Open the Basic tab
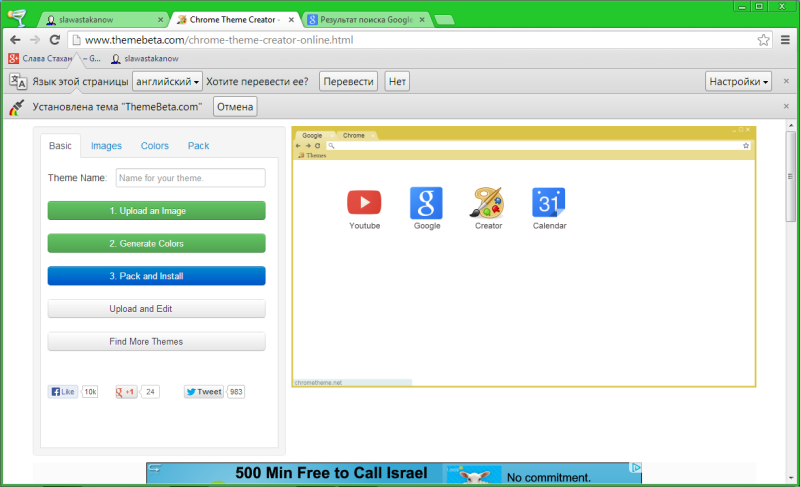 (x=60, y=146)
